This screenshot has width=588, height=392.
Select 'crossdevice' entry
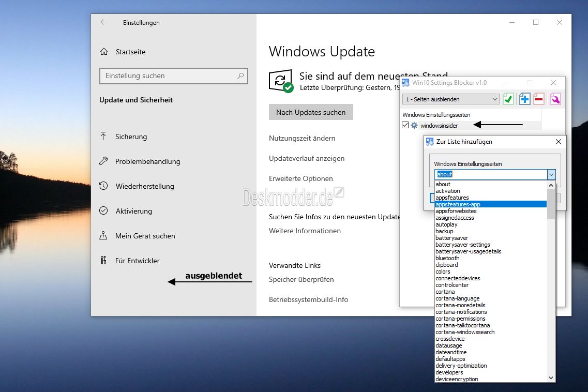pyautogui.click(x=490, y=339)
